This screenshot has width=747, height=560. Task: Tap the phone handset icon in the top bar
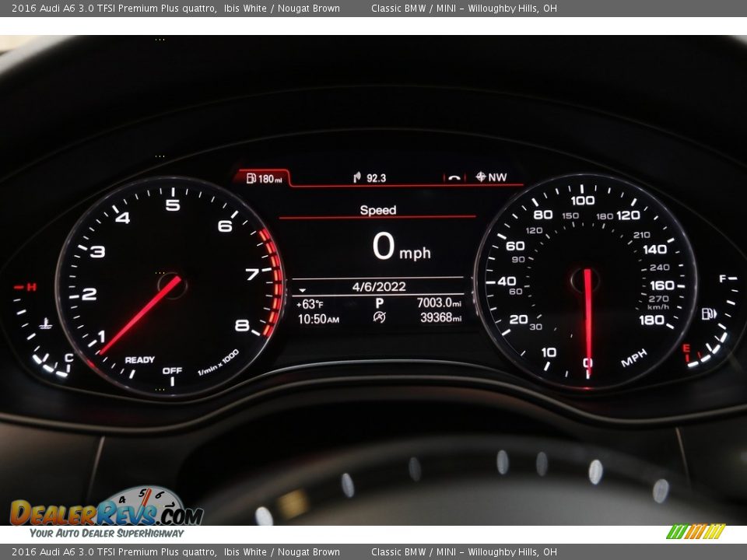coord(454,178)
